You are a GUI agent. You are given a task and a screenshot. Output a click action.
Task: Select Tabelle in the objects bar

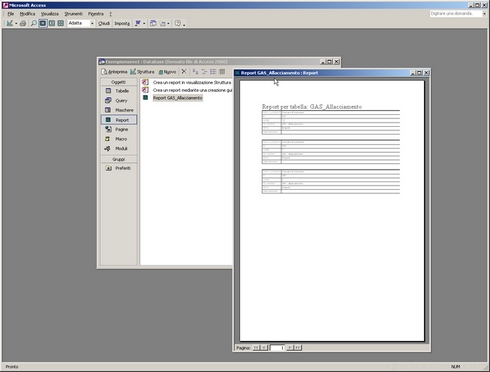[x=119, y=91]
